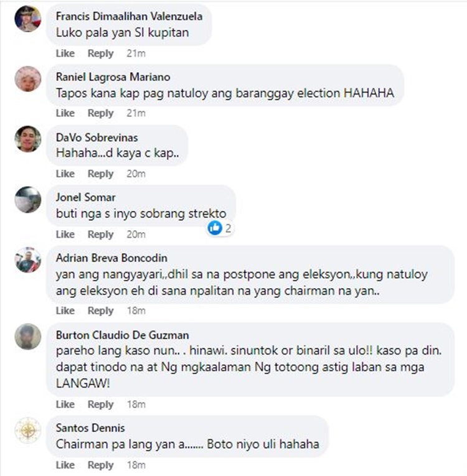Open Francis Dimaalihan Valenzuela's profile picture

(x=28, y=19)
